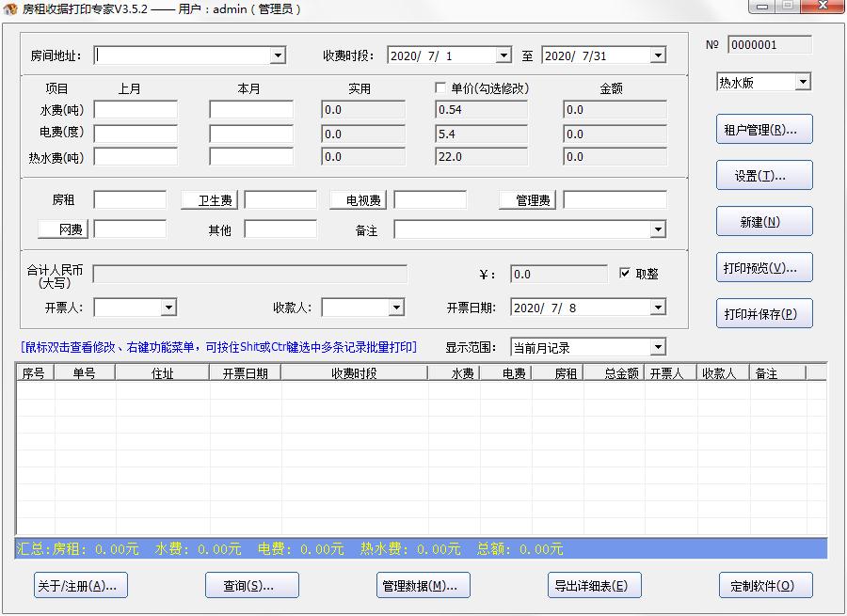Click the 开票人 column header in table

coord(671,373)
